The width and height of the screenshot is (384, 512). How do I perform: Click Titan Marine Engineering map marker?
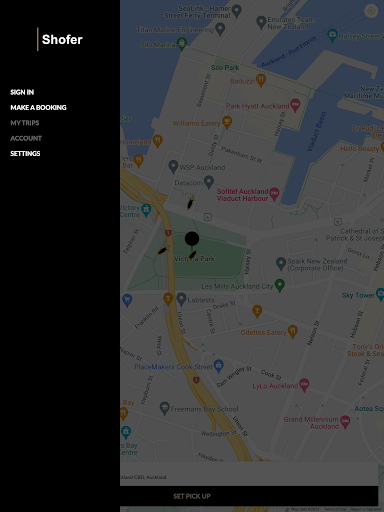(220, 29)
